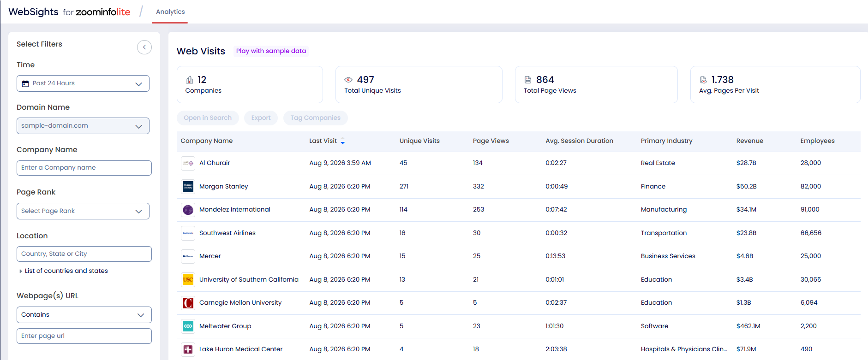Image resolution: width=868 pixels, height=360 pixels.
Task: Click the Aug 9, 2026 3:59 AM cell
Action: click(340, 163)
